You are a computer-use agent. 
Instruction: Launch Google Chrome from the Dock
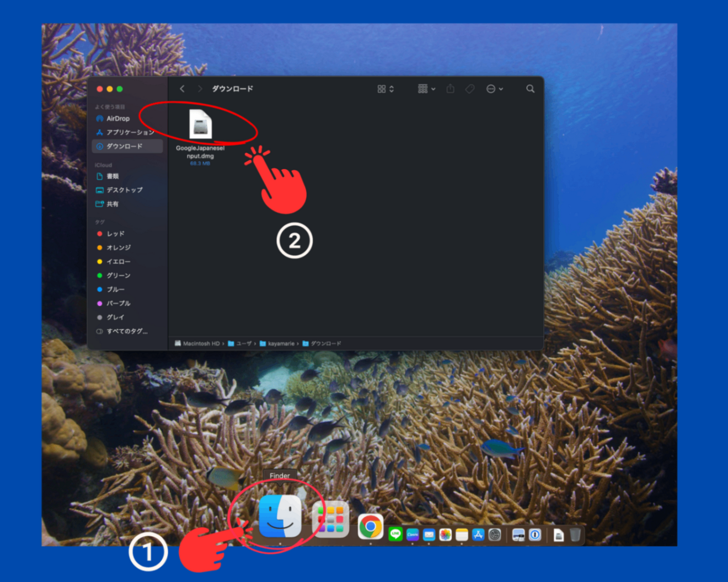pyautogui.click(x=370, y=527)
